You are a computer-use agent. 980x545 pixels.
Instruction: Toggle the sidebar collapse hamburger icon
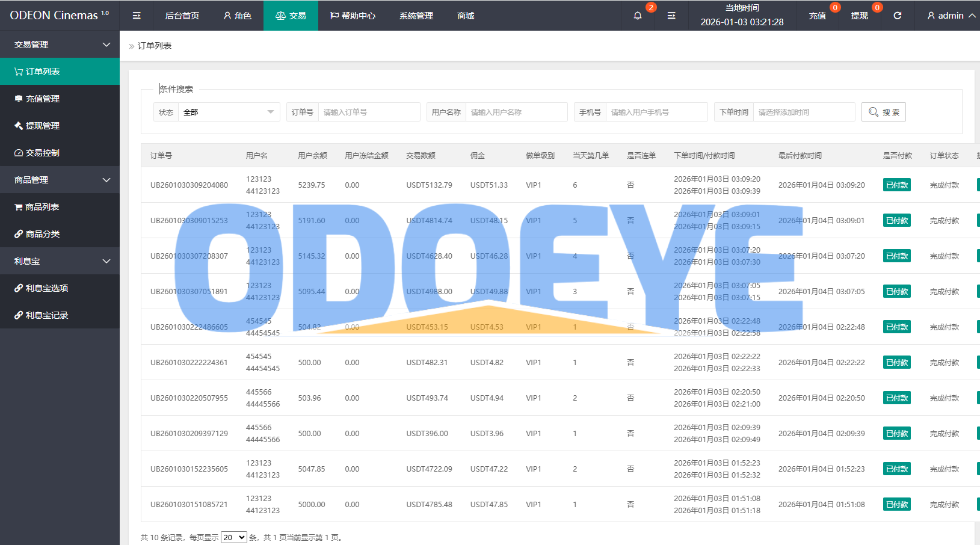coord(137,16)
